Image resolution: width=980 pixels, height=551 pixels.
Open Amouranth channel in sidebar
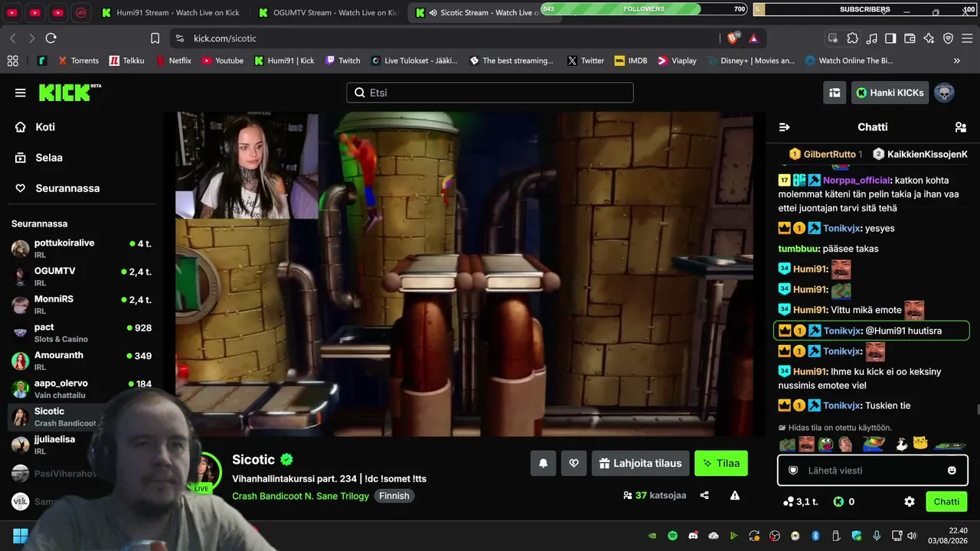coord(82,360)
